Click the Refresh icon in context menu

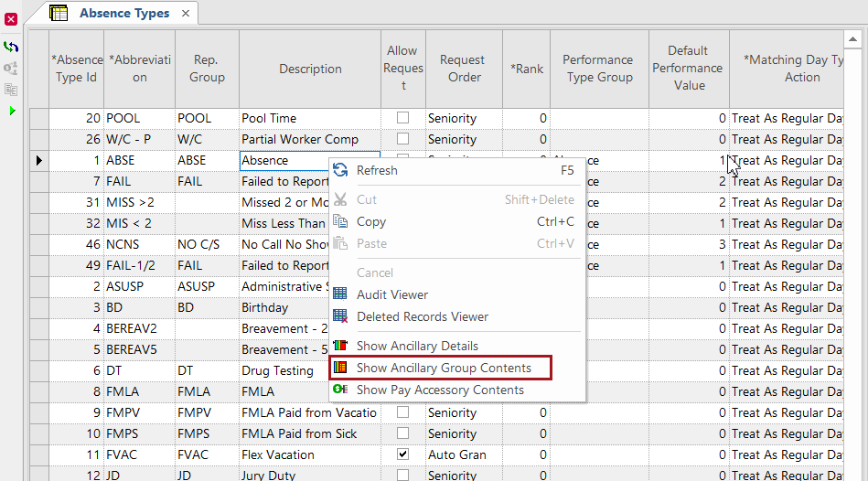point(340,170)
